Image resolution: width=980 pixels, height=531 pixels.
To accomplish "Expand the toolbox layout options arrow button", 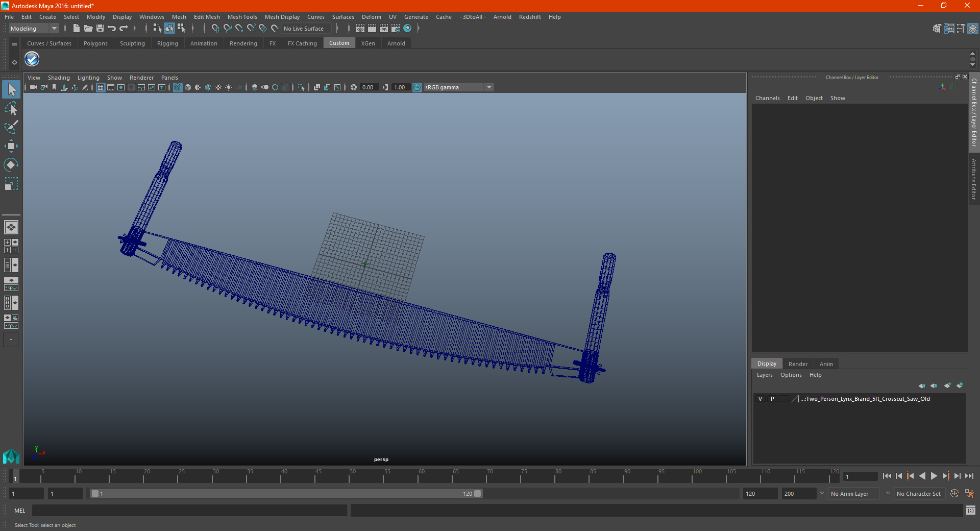I will [11, 340].
